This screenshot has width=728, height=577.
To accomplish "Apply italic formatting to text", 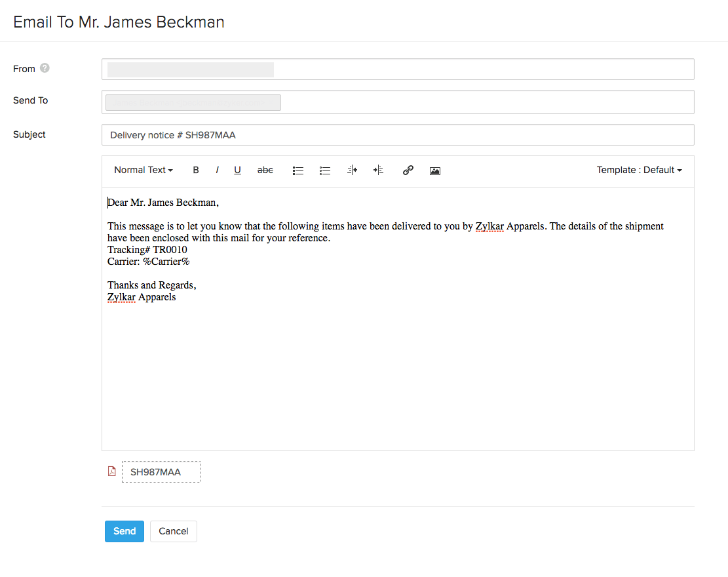I will pos(217,170).
